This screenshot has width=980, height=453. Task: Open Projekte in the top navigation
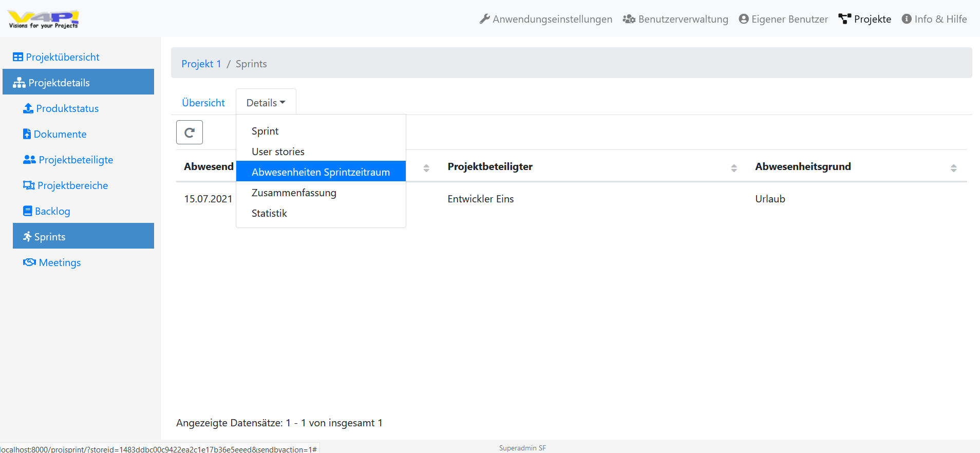[x=865, y=19]
